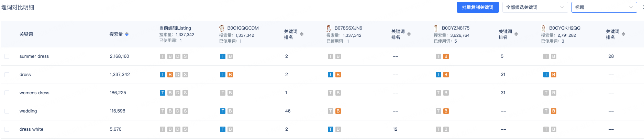The height and width of the screenshot is (140, 644).
Task: Sort keyword rank for B0CYGKH2QQ column
Action: click(x=623, y=34)
